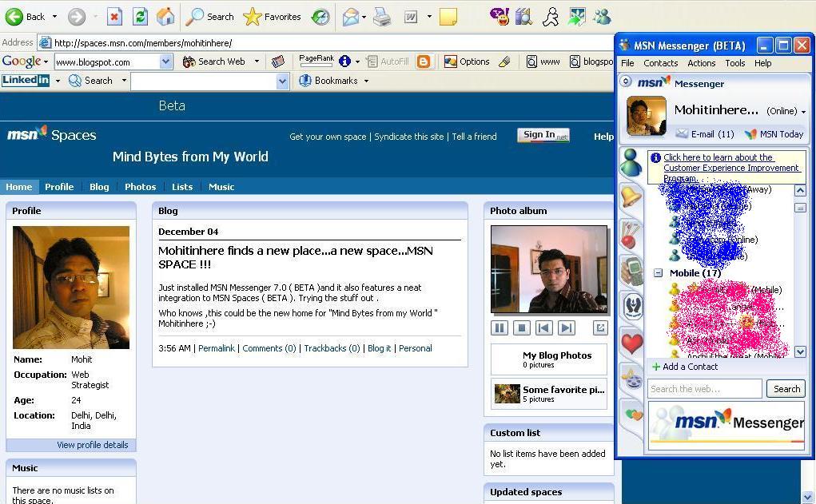Refresh the page with the green arrows icon
Viewport: 816px width, 504px height.
(140, 17)
